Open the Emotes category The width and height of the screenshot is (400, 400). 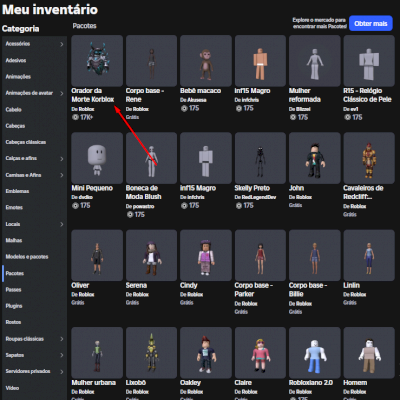tap(14, 207)
